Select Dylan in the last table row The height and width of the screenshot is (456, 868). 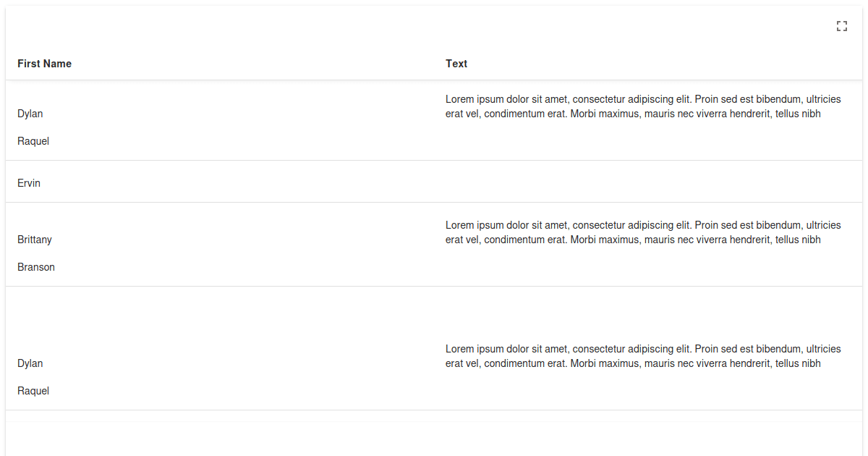(x=30, y=363)
